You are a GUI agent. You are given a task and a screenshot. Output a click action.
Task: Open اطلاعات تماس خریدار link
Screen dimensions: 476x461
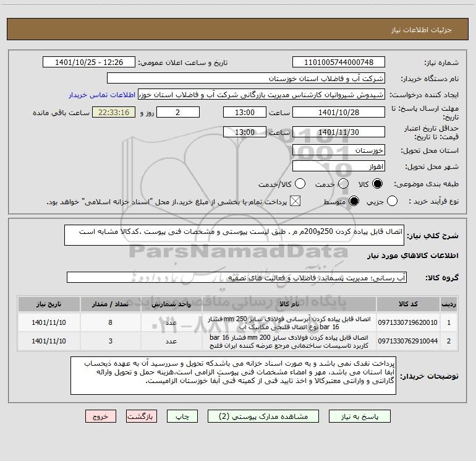click(x=102, y=95)
